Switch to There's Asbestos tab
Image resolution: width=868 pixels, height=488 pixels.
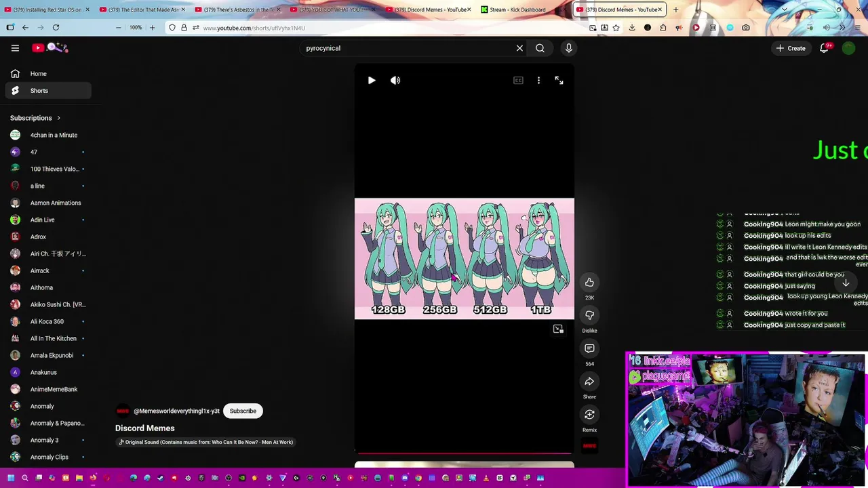238,9
